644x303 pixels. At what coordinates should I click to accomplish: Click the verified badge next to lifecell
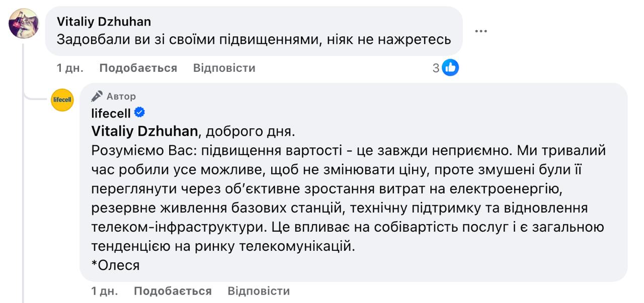pos(140,113)
